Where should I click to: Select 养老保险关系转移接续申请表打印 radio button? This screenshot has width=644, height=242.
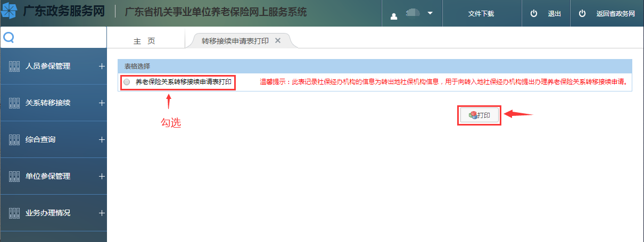[x=127, y=82]
